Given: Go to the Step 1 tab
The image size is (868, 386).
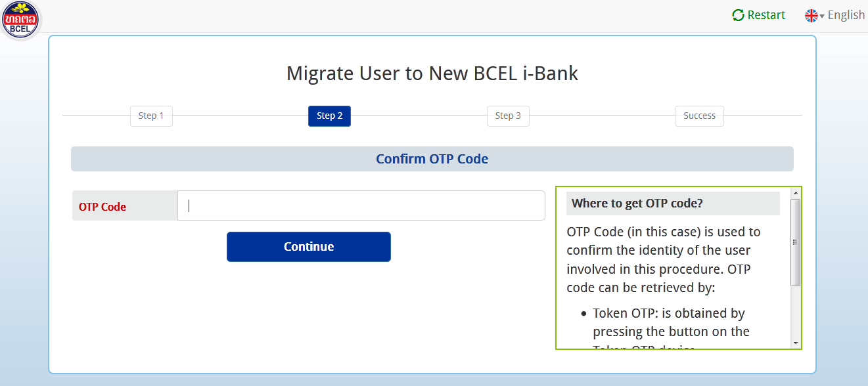Looking at the screenshot, I should (151, 116).
